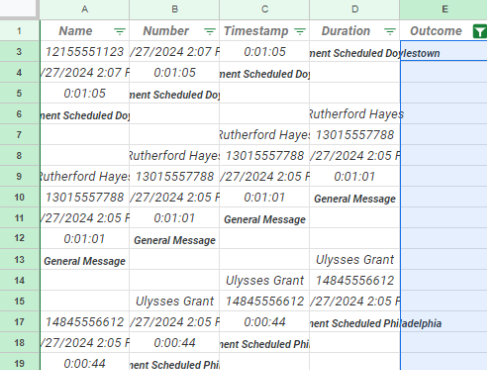Image resolution: width=487 pixels, height=370 pixels.
Task: Select column E header
Action: coord(444,9)
